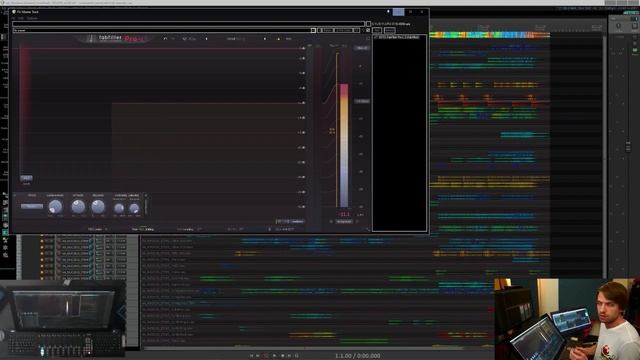This screenshot has width=640, height=360.
Task: Toggle the FX bypass checkbox
Action: pos(368,31)
